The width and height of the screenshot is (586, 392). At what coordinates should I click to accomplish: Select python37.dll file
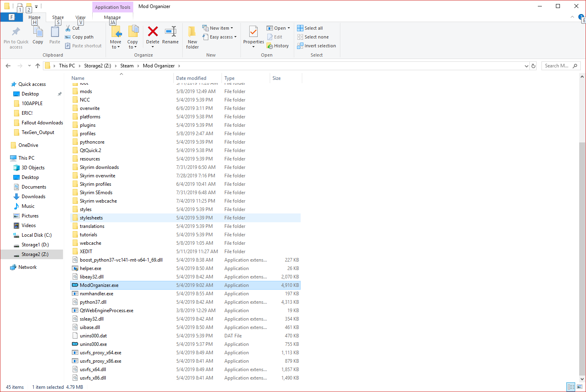[185, 302]
